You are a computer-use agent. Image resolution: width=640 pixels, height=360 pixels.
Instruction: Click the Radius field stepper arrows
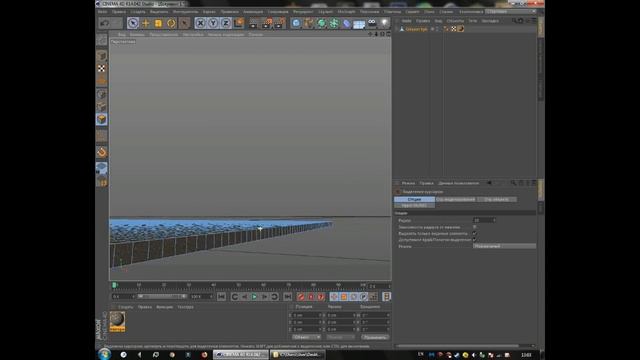[x=494, y=220]
